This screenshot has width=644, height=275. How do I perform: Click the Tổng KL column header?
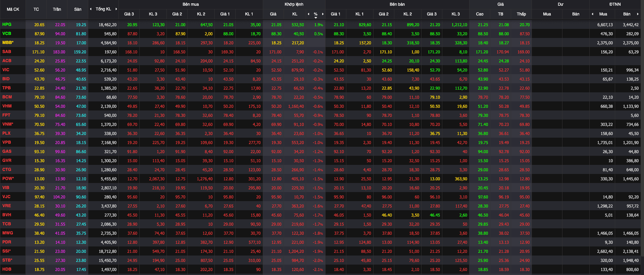tap(103, 9)
